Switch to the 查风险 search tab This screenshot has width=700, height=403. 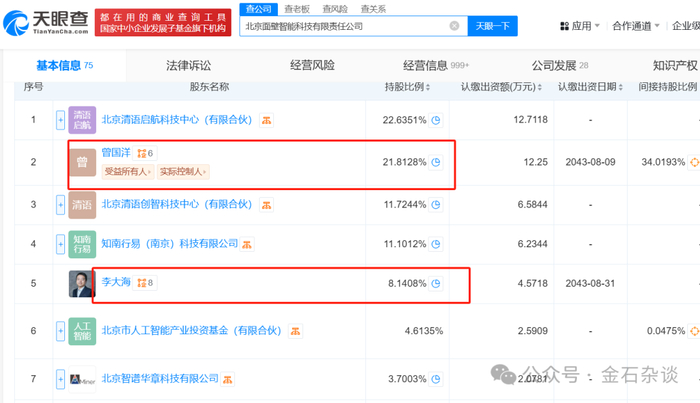coord(335,9)
